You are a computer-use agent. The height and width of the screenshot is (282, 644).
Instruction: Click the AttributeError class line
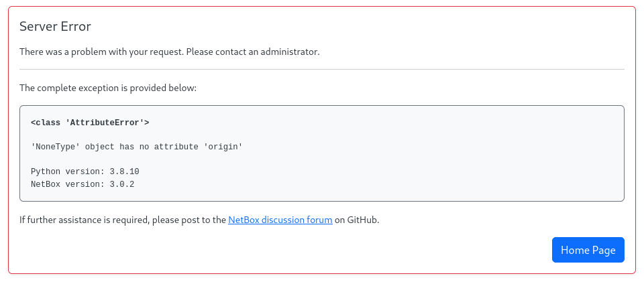pyautogui.click(x=90, y=123)
